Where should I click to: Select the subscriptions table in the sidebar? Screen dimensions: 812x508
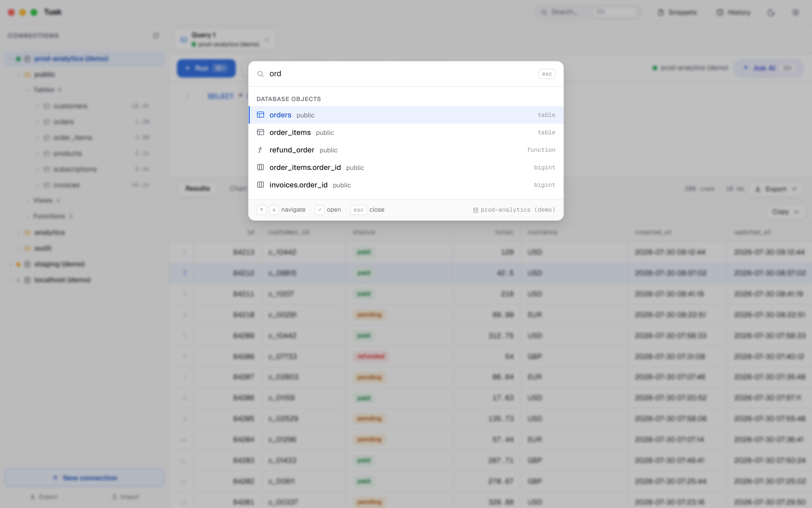pyautogui.click(x=84, y=169)
